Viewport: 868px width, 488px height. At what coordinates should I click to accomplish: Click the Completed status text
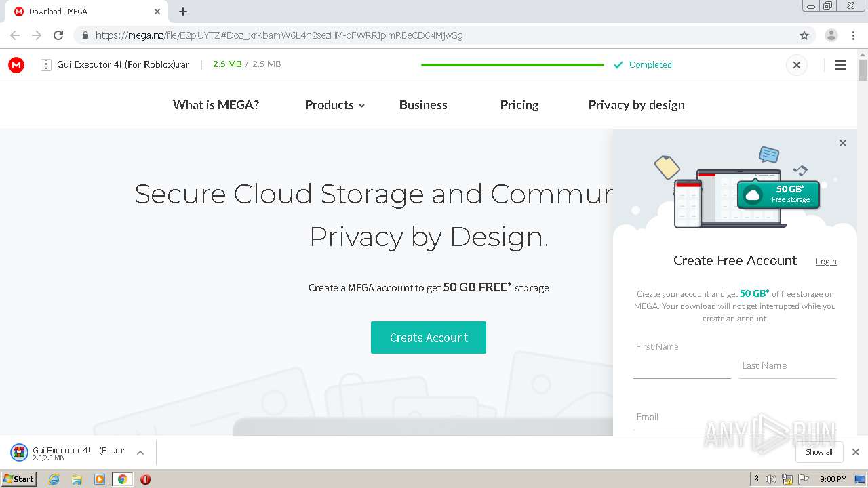[x=650, y=65]
